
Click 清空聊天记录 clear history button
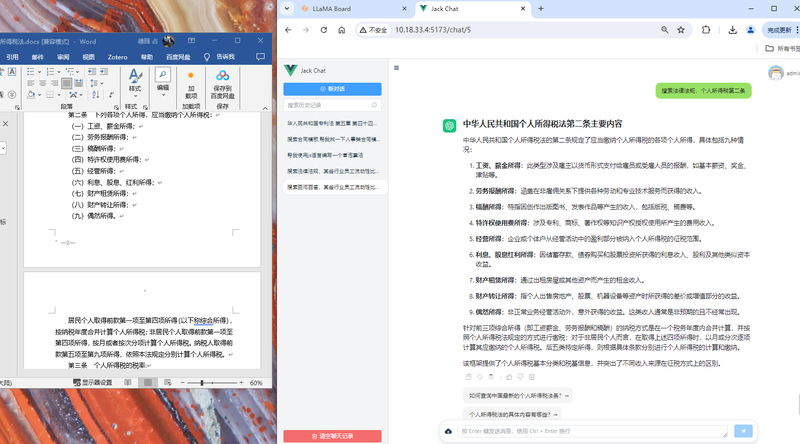pyautogui.click(x=332, y=436)
